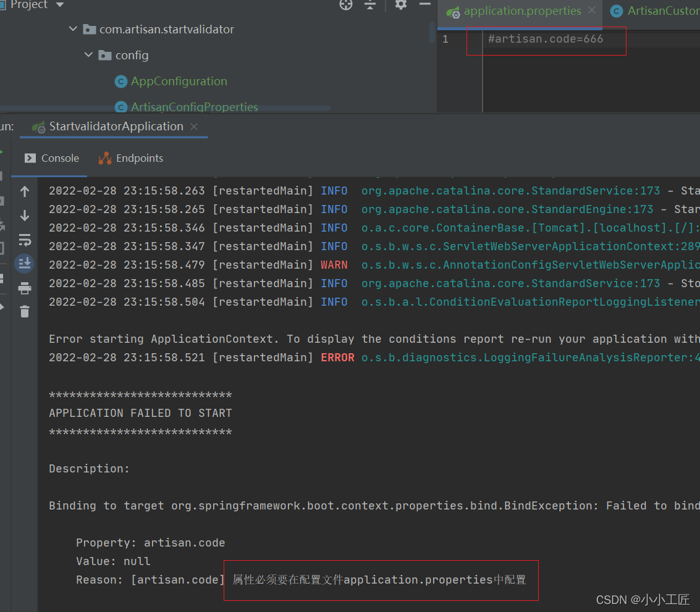
Task: Open AppConfiguration class in project tree
Action: [179, 81]
